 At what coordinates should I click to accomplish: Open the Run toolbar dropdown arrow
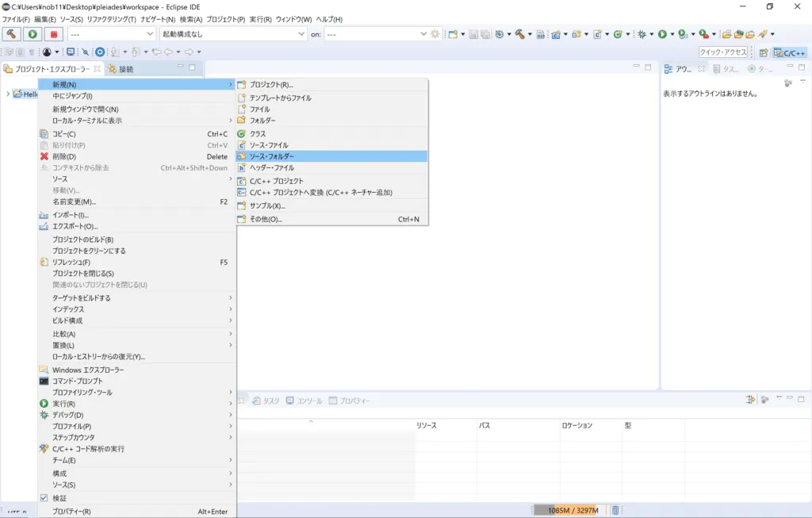point(672,34)
